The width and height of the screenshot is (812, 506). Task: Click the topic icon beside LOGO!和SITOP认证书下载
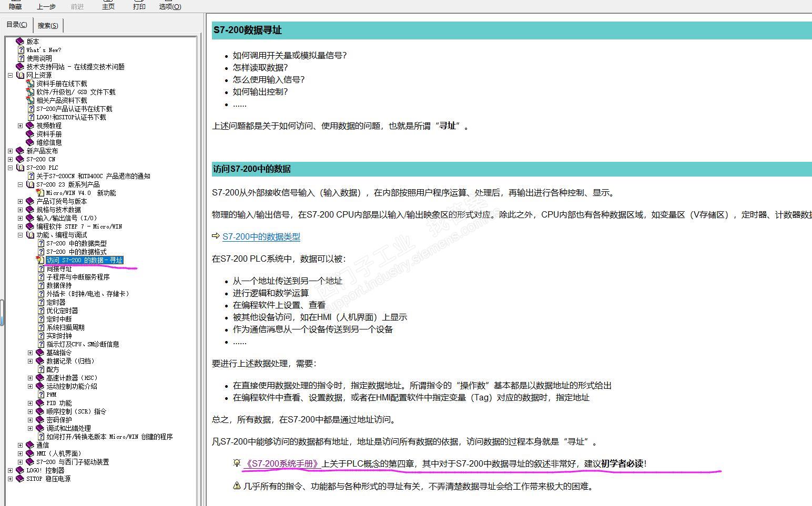31,117
